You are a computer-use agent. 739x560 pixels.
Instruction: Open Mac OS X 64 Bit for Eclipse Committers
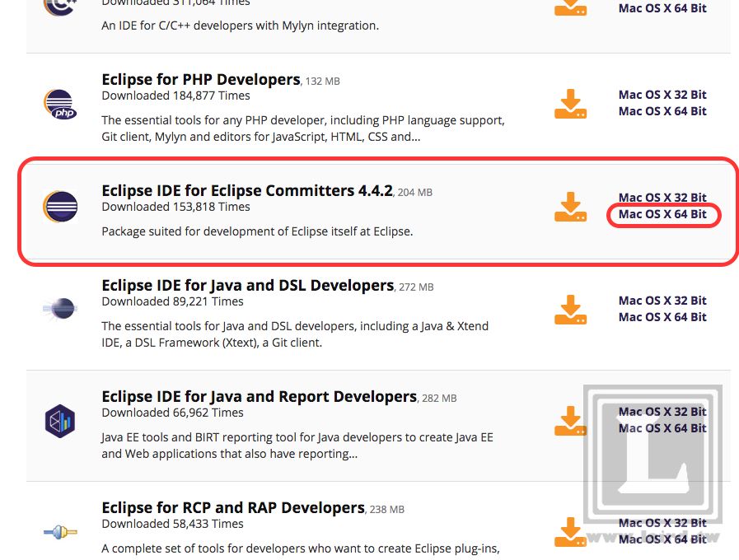662,213
